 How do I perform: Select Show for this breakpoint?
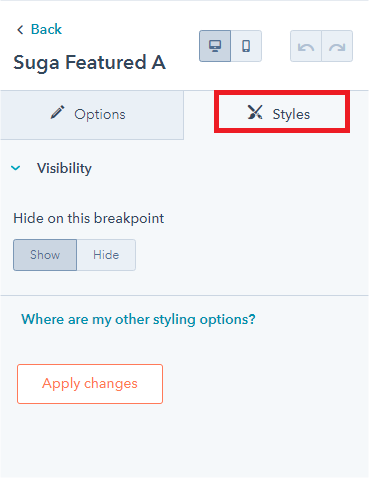coord(45,255)
